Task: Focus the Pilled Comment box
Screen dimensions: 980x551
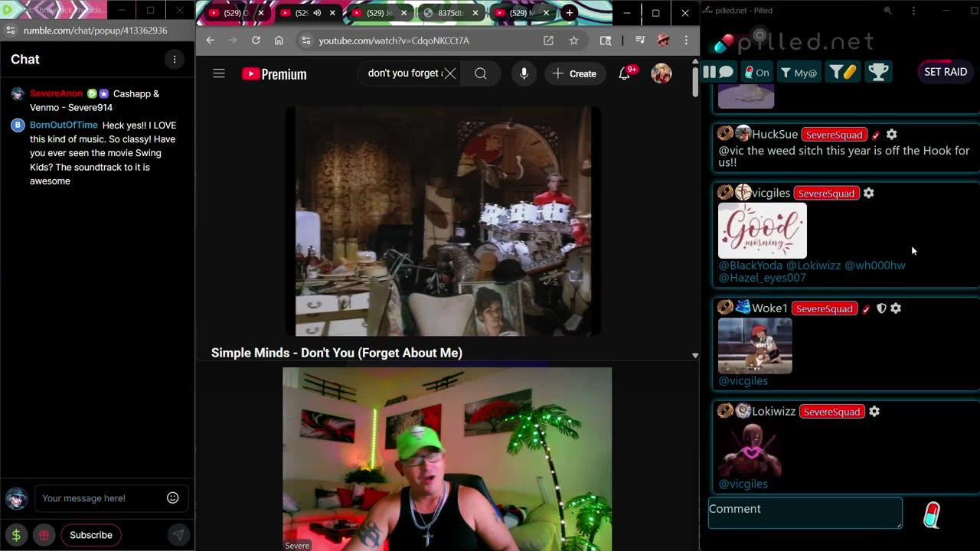Action: point(805,513)
